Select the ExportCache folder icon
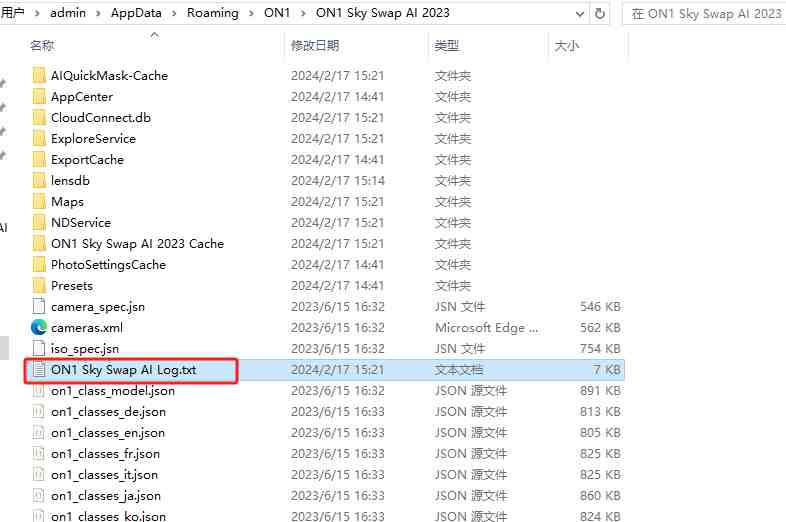This screenshot has height=522, width=786. pyautogui.click(x=39, y=160)
